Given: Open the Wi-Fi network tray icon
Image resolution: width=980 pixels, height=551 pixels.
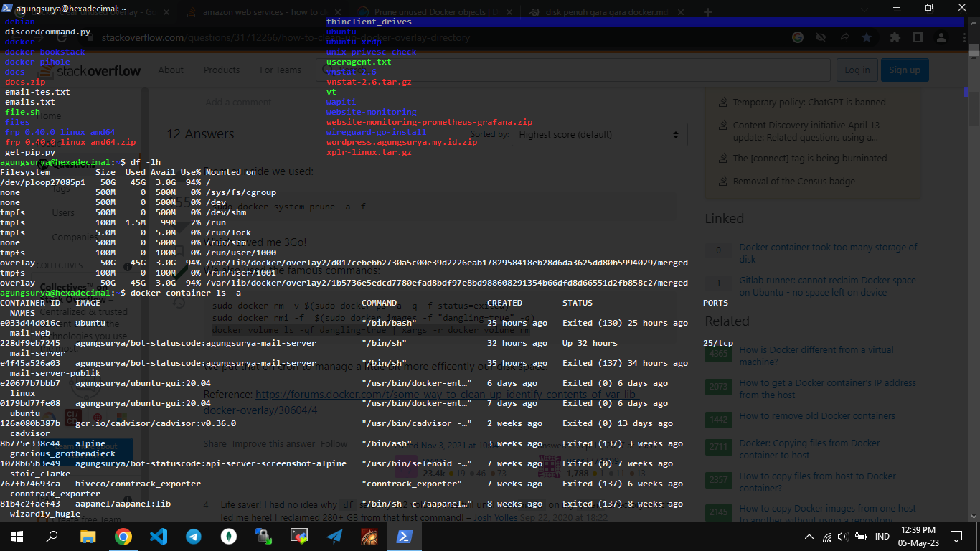Looking at the screenshot, I should coord(826,537).
